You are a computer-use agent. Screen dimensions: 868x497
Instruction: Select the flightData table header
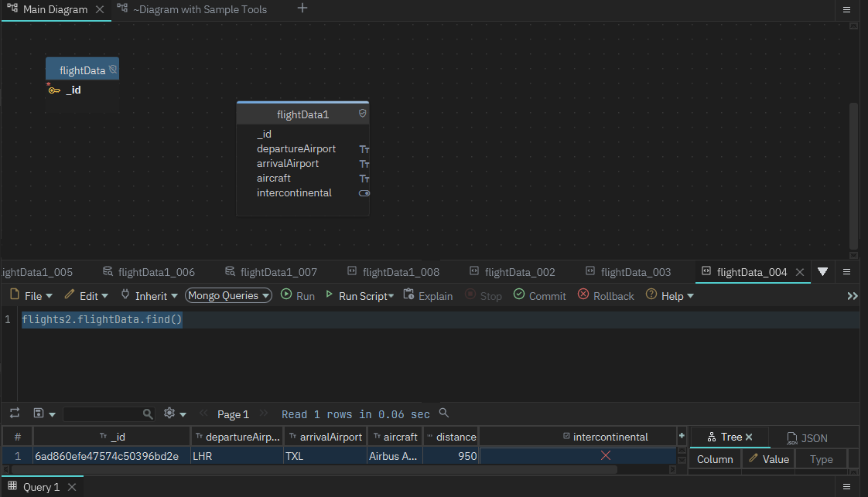pos(82,70)
